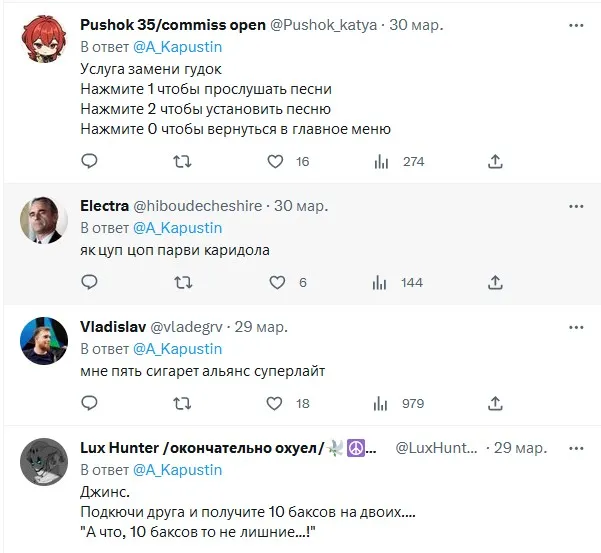Retweet Pushok 35's tweet
The image size is (601, 553).
coord(182,161)
